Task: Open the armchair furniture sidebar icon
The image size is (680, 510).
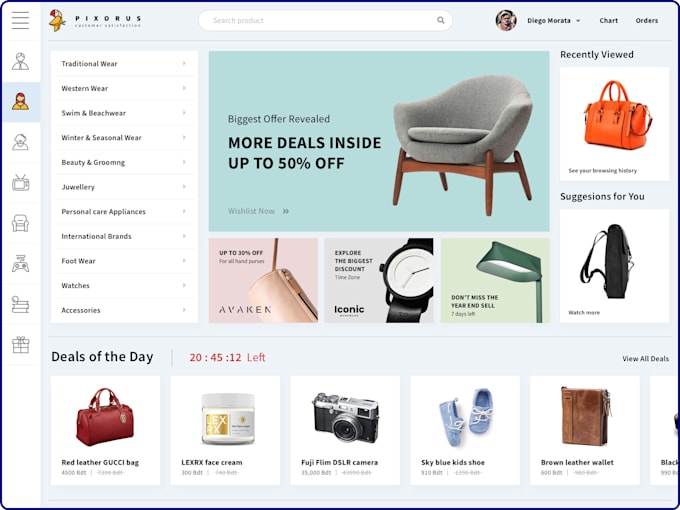Action: (20, 223)
